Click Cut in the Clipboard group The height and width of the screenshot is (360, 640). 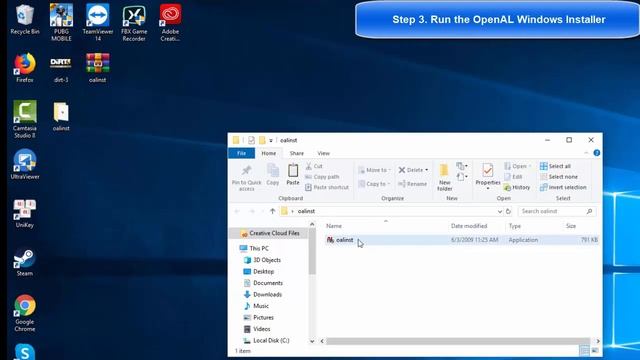point(314,166)
